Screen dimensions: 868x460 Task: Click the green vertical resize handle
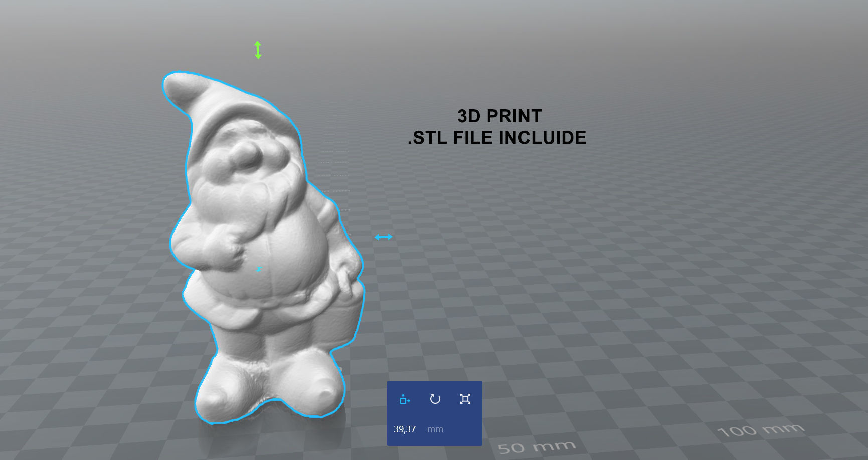coord(258,50)
